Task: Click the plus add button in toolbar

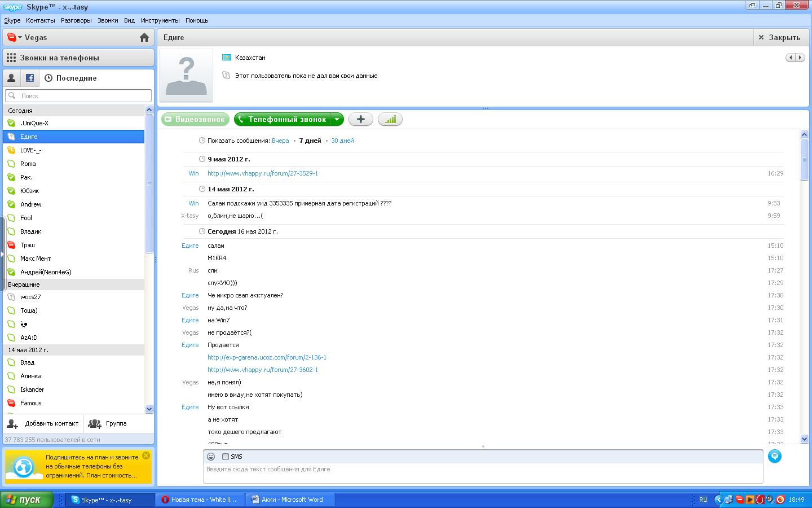Action: tap(361, 119)
